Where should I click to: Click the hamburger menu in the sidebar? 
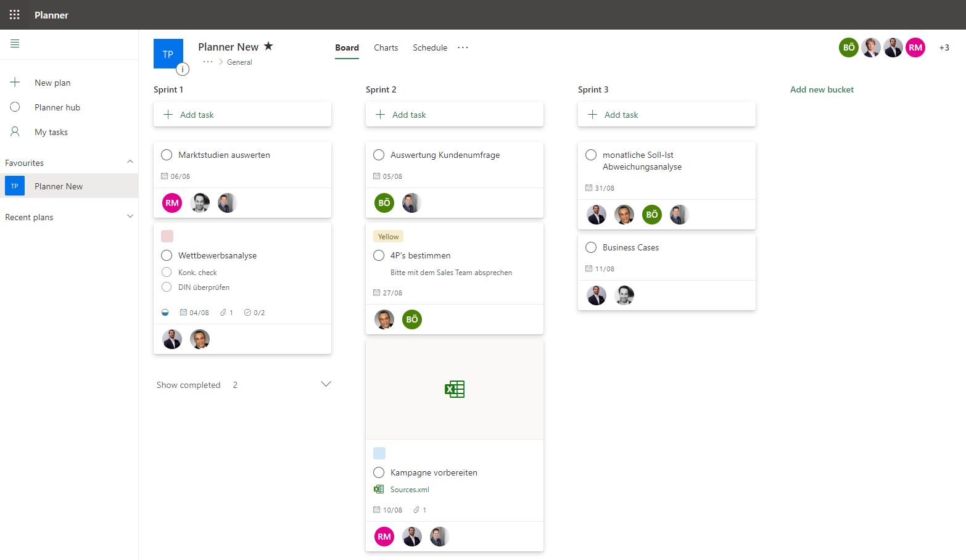(x=15, y=44)
